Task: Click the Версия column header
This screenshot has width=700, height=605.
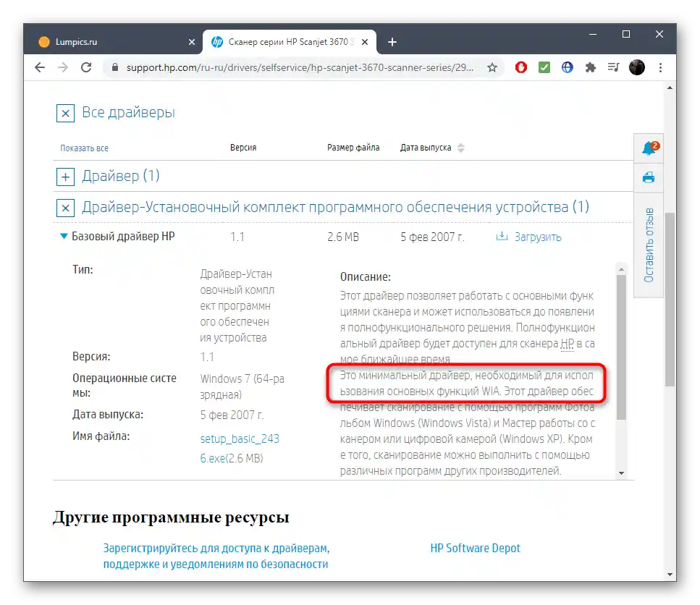Action: pos(243,148)
